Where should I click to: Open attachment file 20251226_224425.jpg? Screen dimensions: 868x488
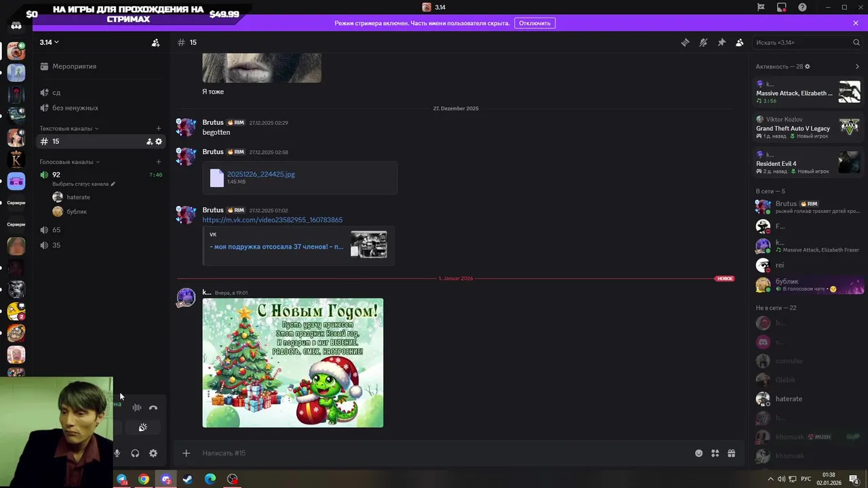pyautogui.click(x=261, y=174)
